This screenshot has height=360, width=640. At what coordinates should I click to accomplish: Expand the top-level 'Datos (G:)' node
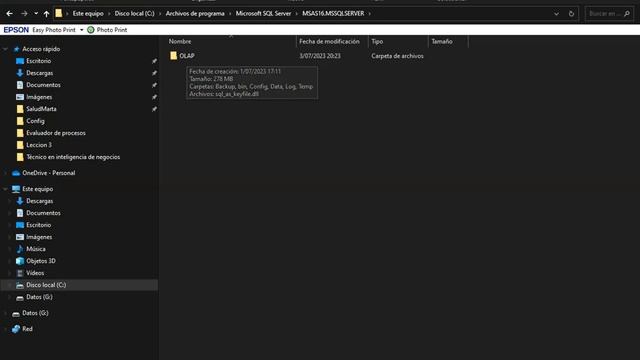(x=5, y=313)
